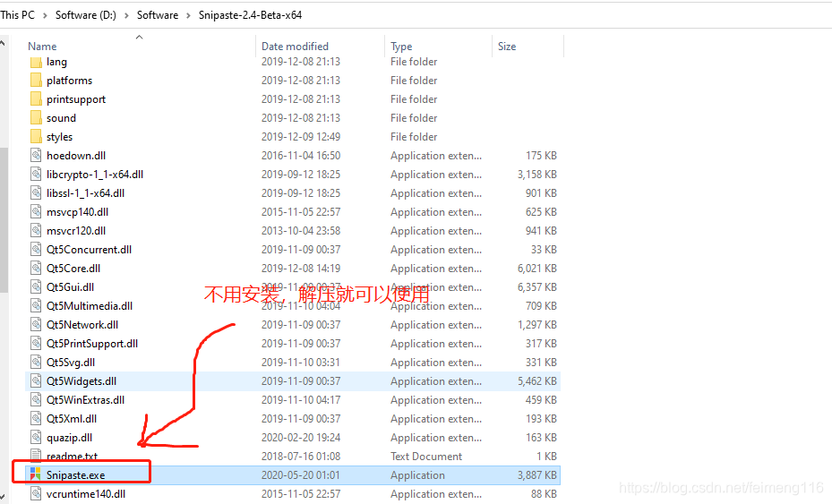Select Qt5Concurrent.dll file name

[x=90, y=250]
